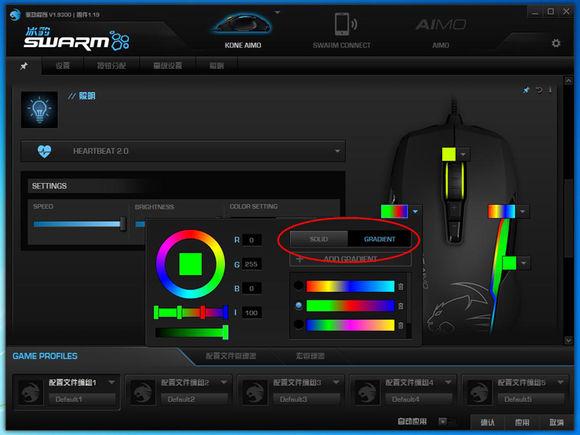Click the left side zone gradient swatch on mouse
Image resolution: width=580 pixels, height=435 pixels.
[394, 212]
